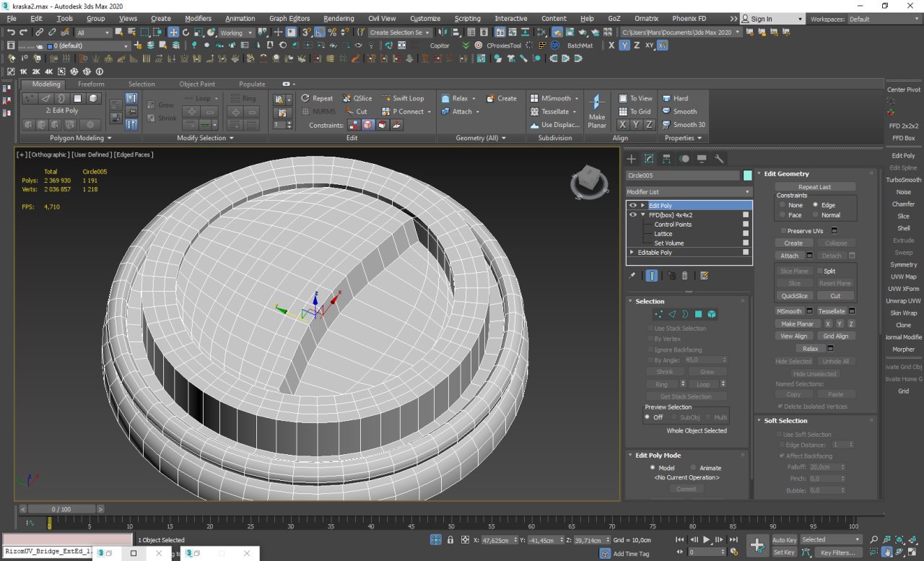The height and width of the screenshot is (561, 924).
Task: Open the Workspaces Default dropdown
Action: coord(883,19)
